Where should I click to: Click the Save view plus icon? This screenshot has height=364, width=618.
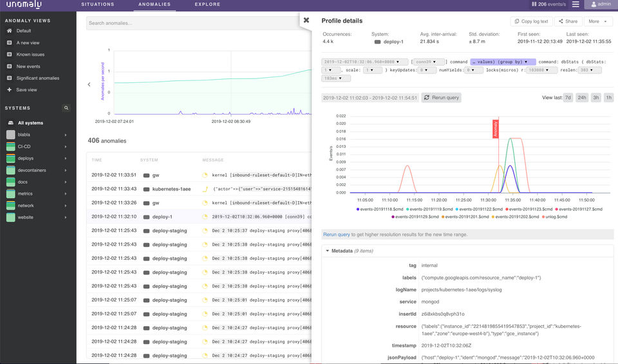click(x=9, y=90)
